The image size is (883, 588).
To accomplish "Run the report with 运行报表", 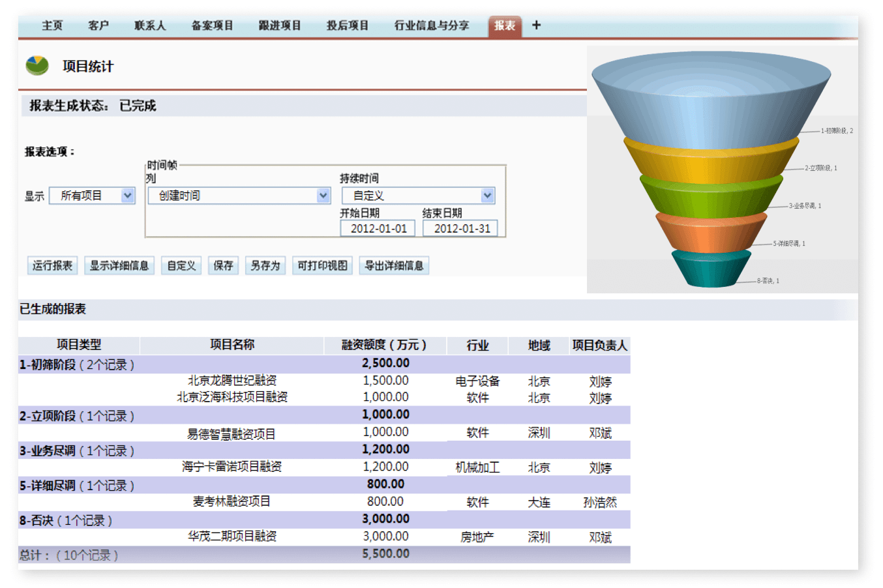I will [x=53, y=265].
